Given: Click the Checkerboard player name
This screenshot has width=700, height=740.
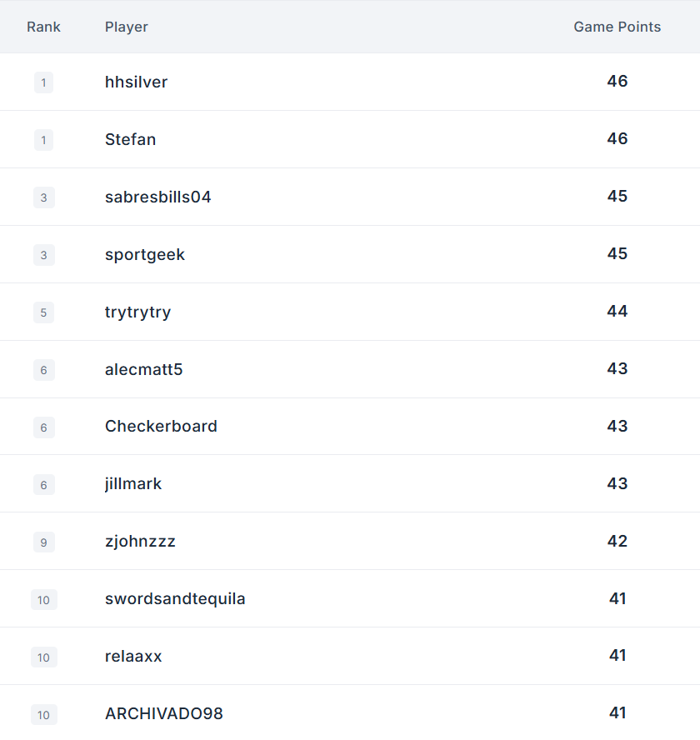Looking at the screenshot, I should click(161, 426).
